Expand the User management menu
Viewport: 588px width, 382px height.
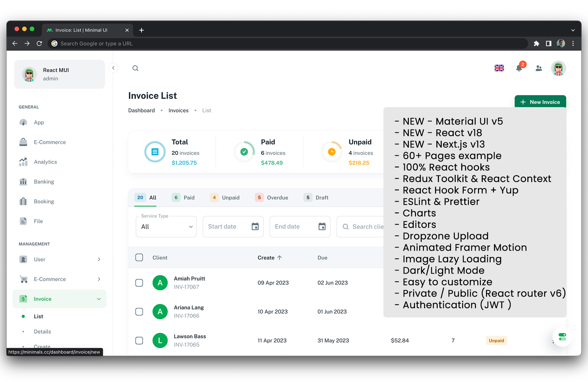[x=59, y=259]
